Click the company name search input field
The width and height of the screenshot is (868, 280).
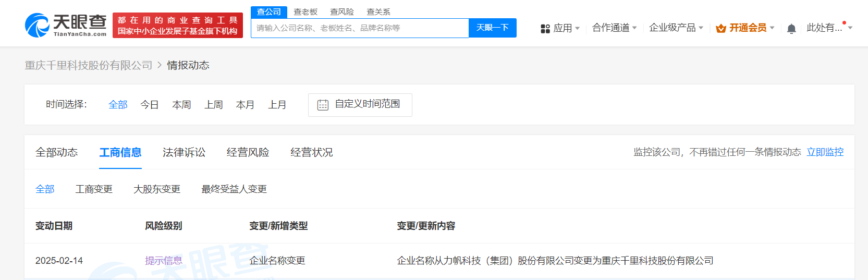[x=360, y=28]
